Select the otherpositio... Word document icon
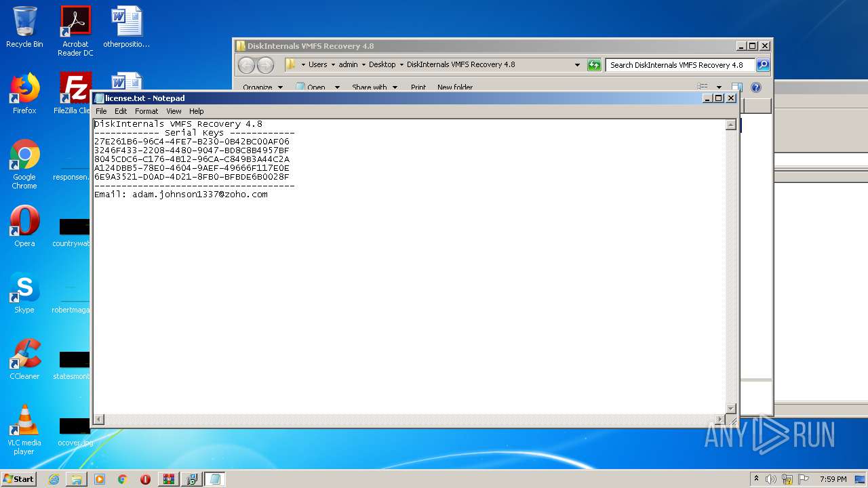The image size is (868, 488). 126,27
